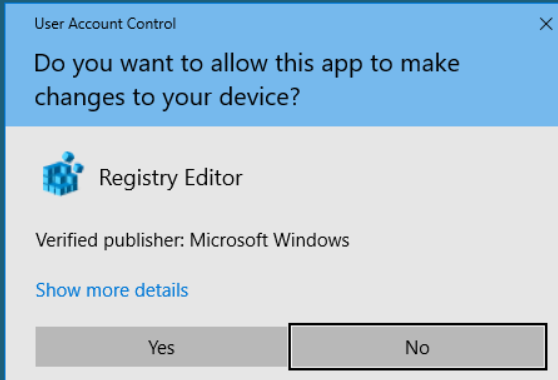The image size is (558, 380).
Task: Click the first line of the prompt heading
Action: [247, 64]
